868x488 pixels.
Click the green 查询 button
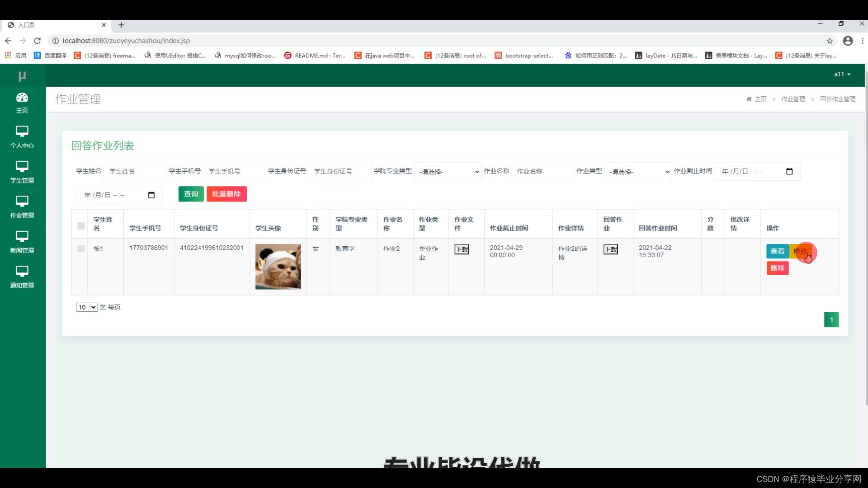point(191,194)
